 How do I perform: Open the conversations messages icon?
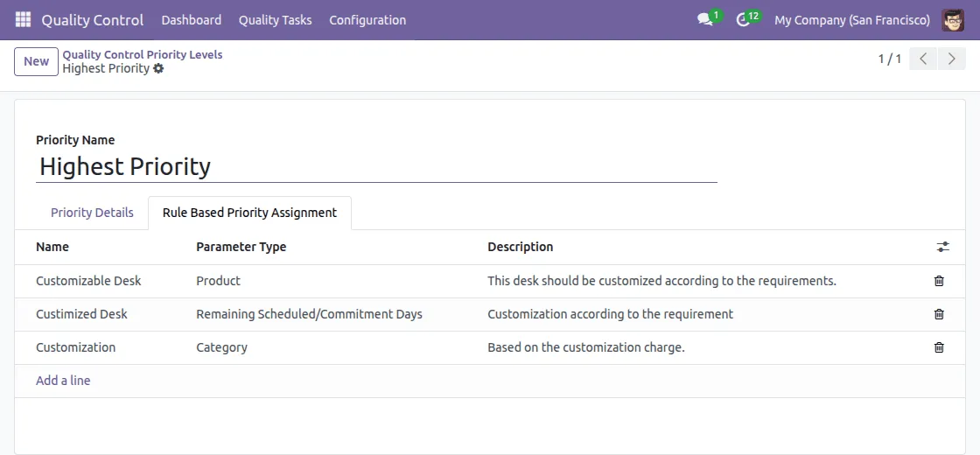(705, 19)
